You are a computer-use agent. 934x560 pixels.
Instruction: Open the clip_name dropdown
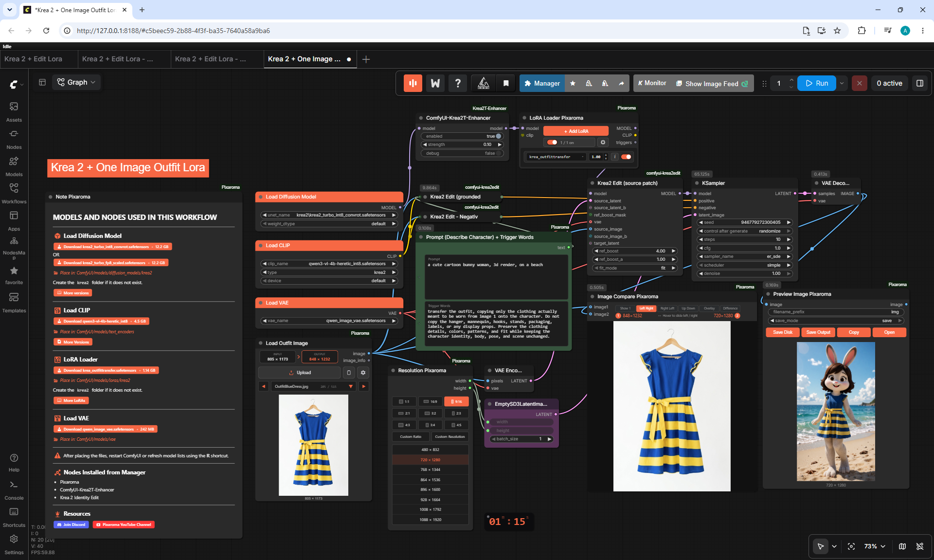coord(329,264)
